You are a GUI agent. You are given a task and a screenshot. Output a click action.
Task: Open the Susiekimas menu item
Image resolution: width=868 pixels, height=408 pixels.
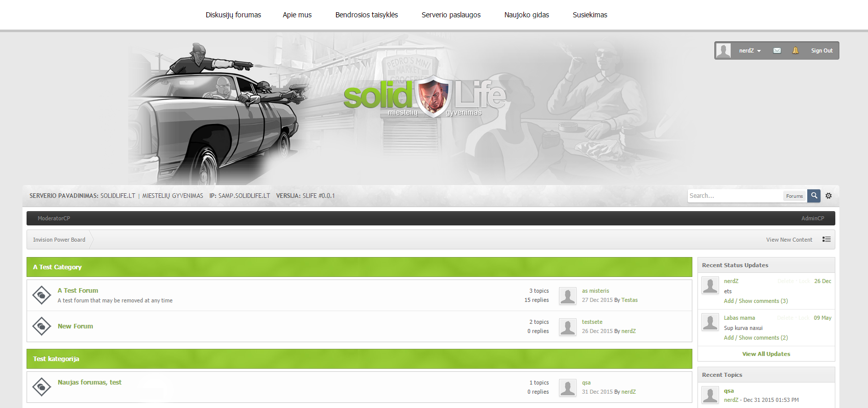pyautogui.click(x=590, y=15)
